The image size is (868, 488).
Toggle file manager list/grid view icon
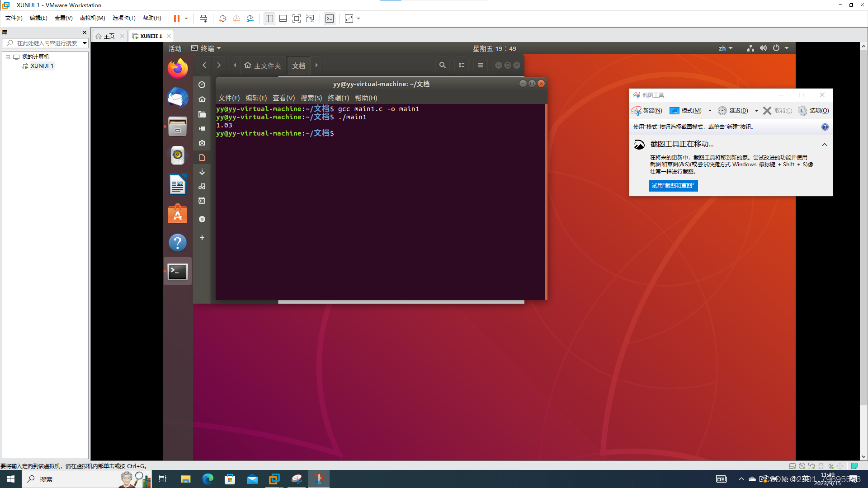[462, 66]
